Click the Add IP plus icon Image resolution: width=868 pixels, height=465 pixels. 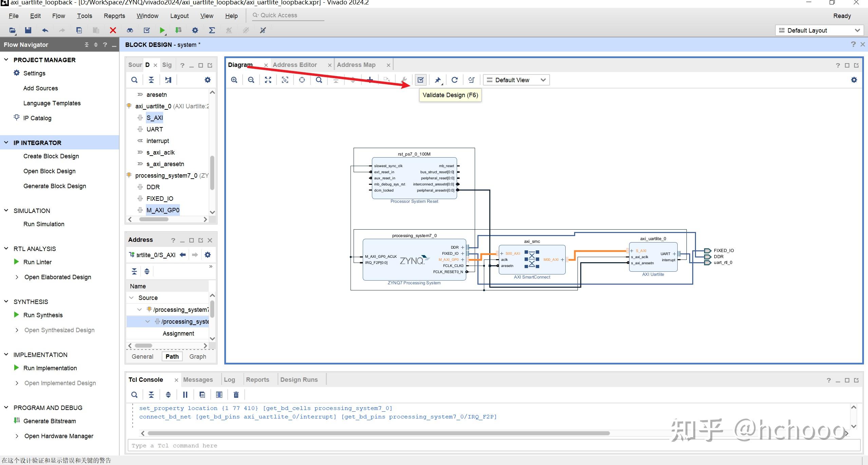(x=370, y=80)
